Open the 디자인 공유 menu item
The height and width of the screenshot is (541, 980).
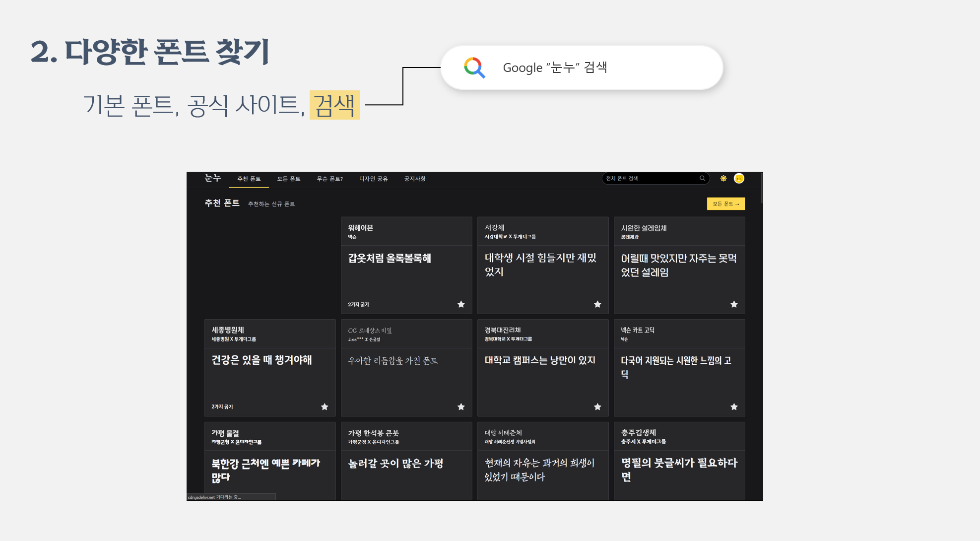(374, 179)
